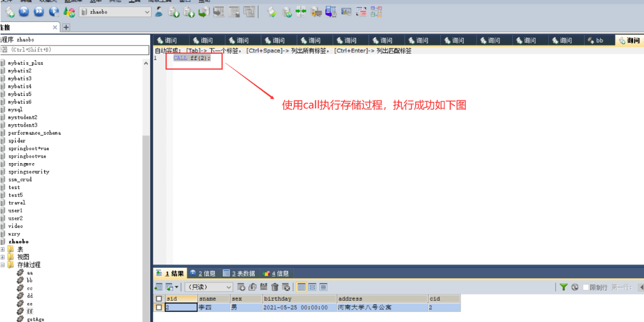The height and width of the screenshot is (322, 644).
Task: Select stored procedure aa
Action: tap(30, 273)
